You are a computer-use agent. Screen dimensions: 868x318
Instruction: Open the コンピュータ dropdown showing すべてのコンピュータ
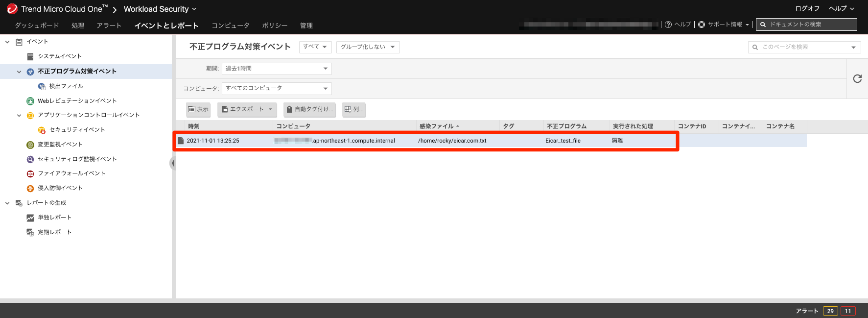coord(277,88)
